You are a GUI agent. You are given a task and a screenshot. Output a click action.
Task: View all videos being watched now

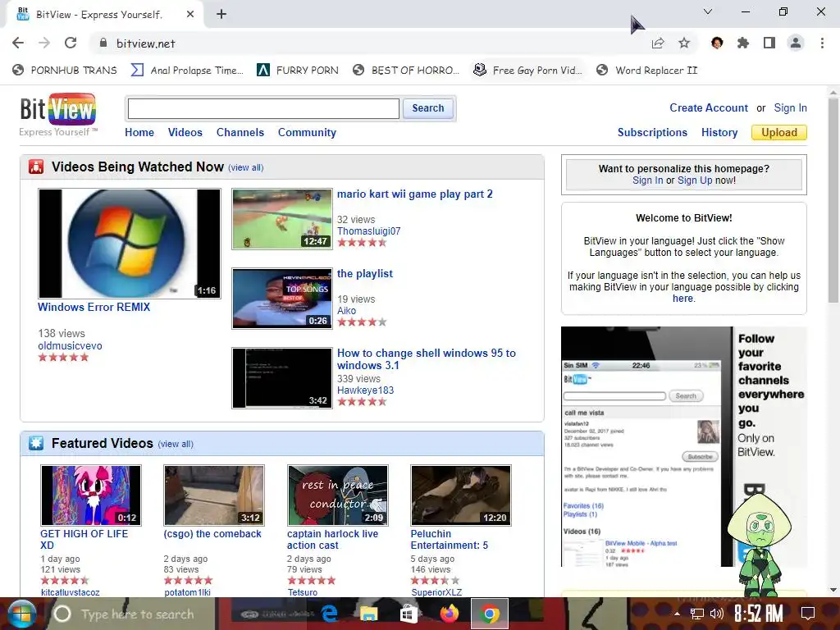click(246, 167)
